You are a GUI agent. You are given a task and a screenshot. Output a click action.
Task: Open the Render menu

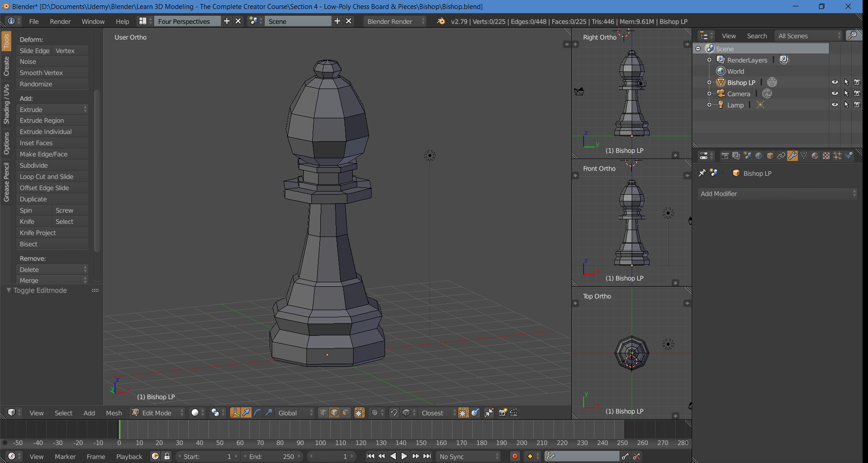(60, 22)
